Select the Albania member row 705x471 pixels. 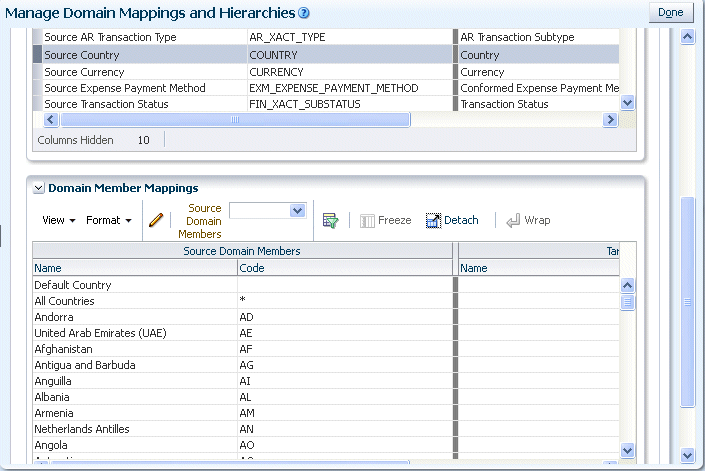coord(326,397)
